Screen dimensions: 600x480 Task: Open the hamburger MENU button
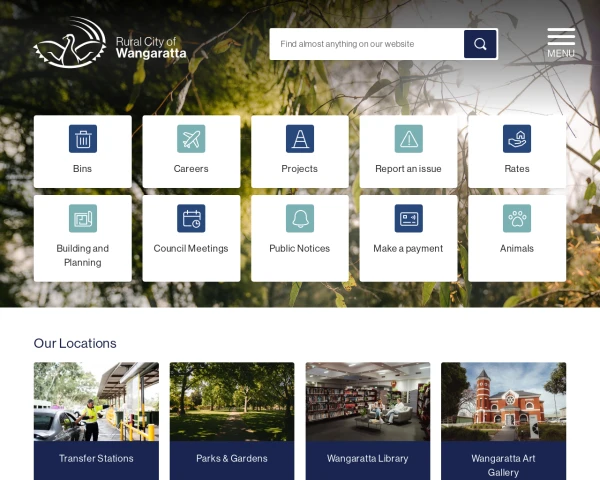561,43
